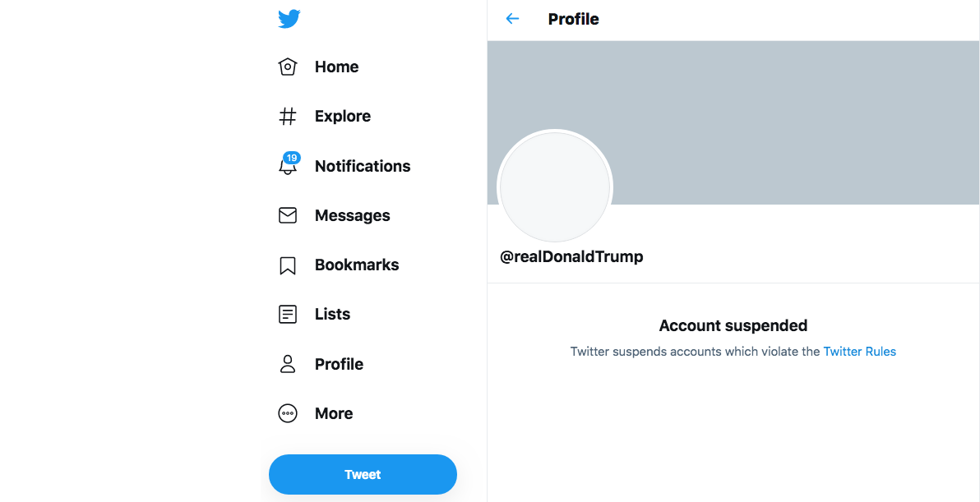
Task: Open the Home birdhouse icon
Action: (x=287, y=67)
